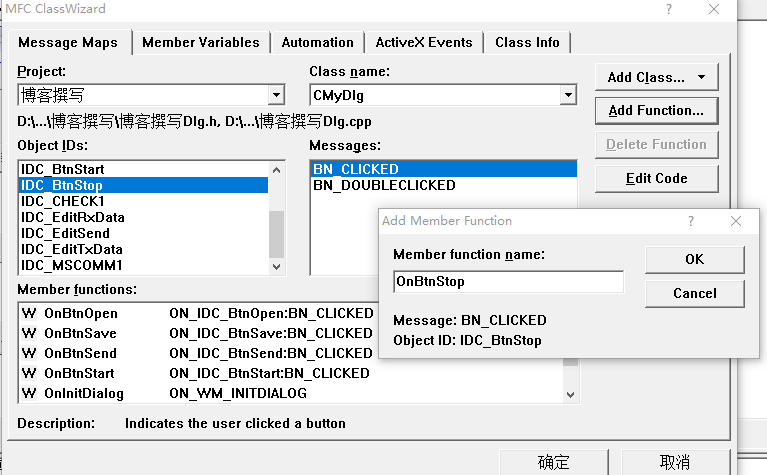Click the Class name combo box CMyDlg
767x475 pixels.
443,95
